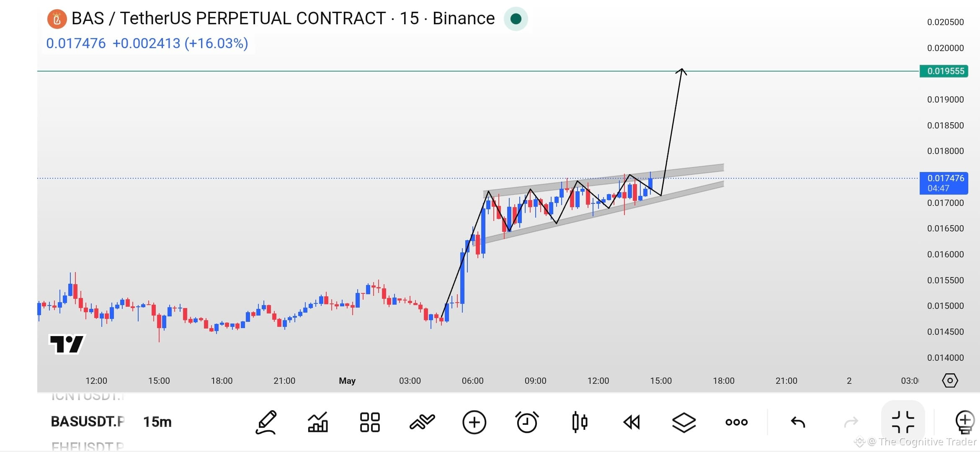Open the lightbulb plus idea icon
The image size is (980, 452).
point(965,422)
